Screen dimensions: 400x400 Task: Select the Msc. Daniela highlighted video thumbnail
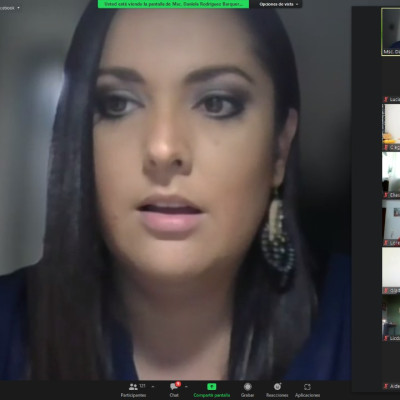391,32
